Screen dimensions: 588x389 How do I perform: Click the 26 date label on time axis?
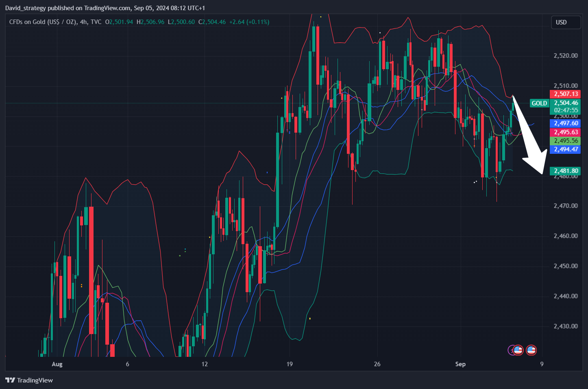tap(377, 364)
